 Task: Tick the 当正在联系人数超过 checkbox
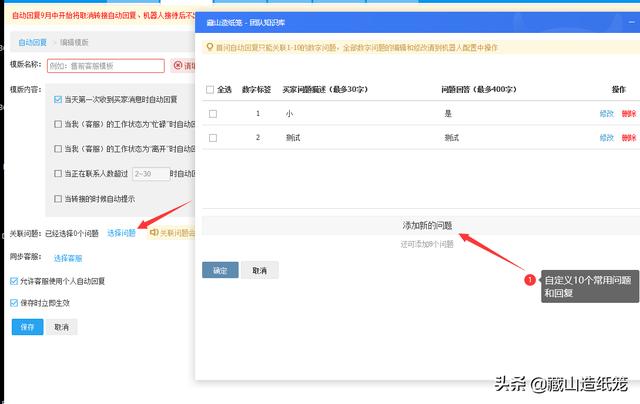(x=58, y=174)
